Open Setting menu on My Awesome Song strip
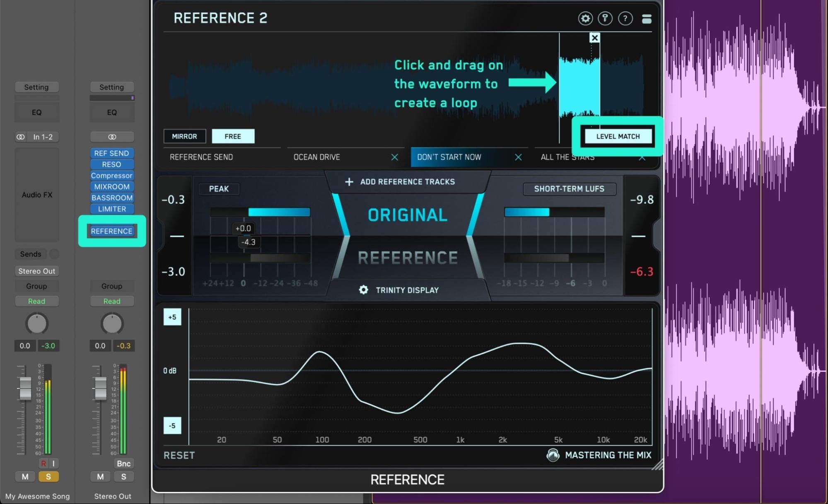Screen dimensions: 828x504 click(36, 87)
